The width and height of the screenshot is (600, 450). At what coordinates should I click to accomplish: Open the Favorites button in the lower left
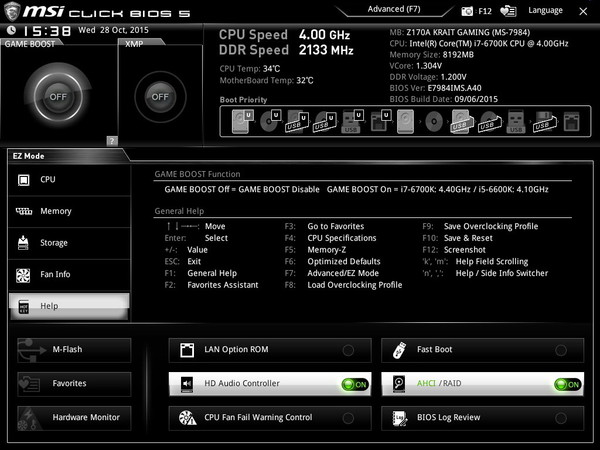[x=74, y=384]
